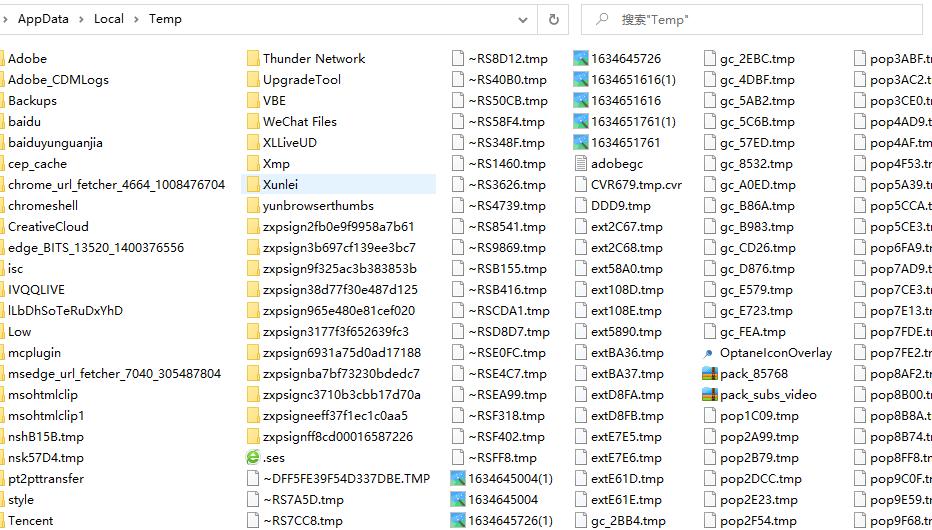This screenshot has height=530, width=932.
Task: Click the refresh button in address bar
Action: [553, 20]
